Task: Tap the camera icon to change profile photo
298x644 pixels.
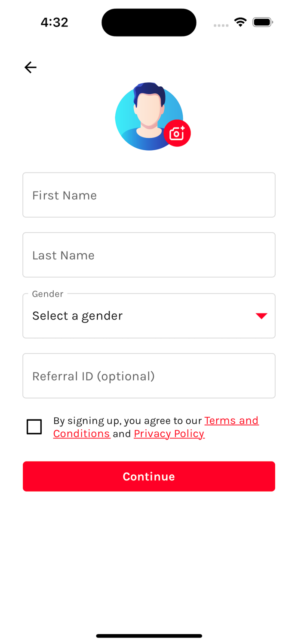Action: (x=177, y=133)
